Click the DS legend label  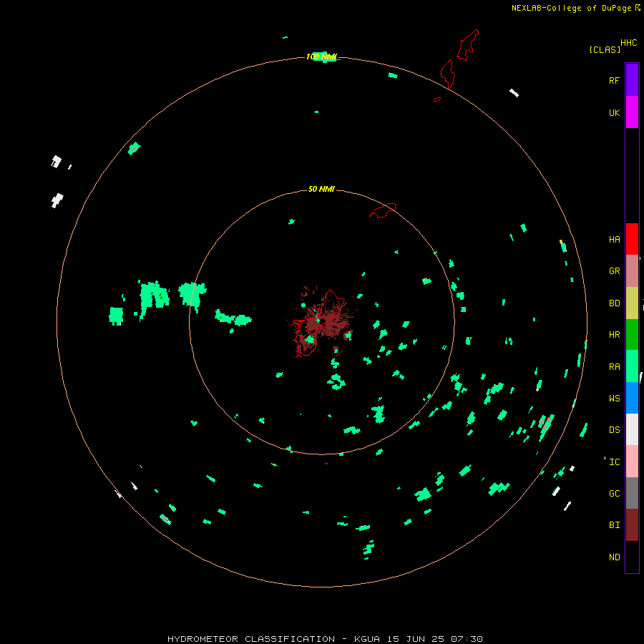coord(614,429)
